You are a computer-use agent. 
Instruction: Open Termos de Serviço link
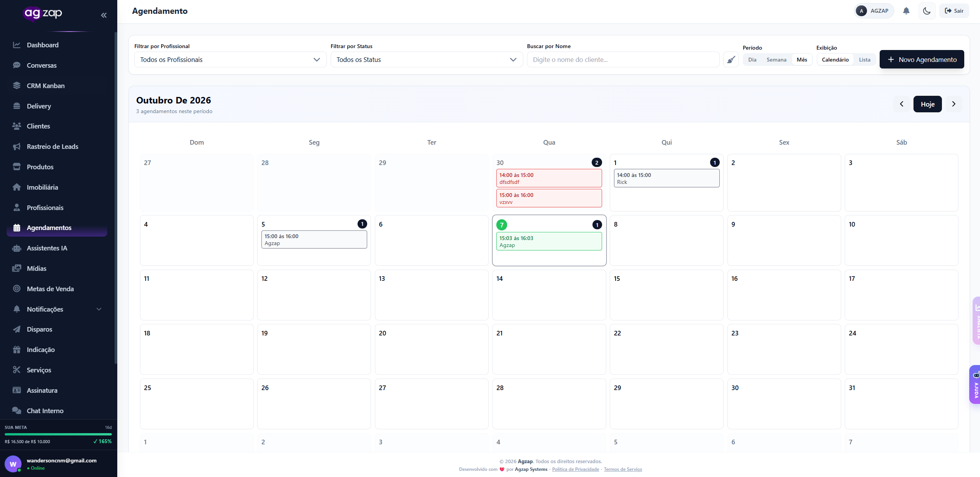pos(623,469)
